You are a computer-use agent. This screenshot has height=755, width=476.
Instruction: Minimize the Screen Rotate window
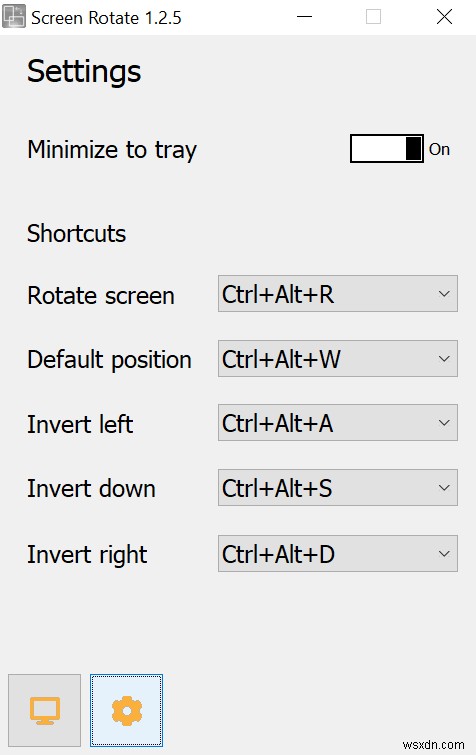pos(304,17)
